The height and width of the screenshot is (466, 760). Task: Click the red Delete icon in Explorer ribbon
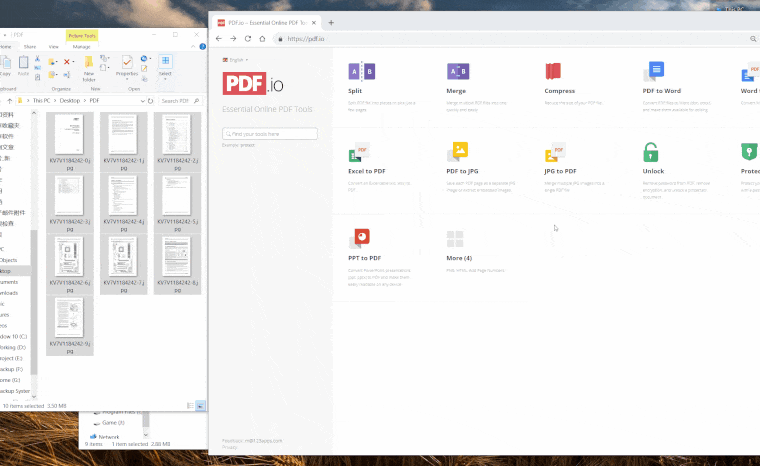67,62
